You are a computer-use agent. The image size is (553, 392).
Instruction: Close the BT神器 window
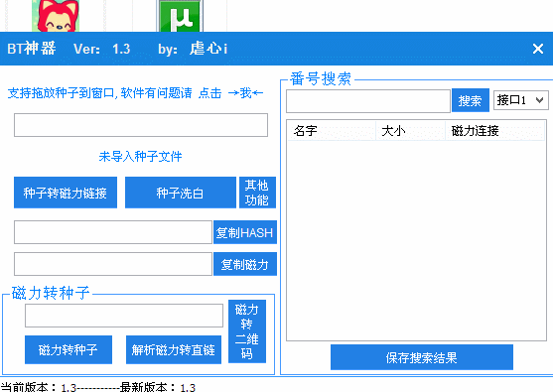[x=538, y=49]
